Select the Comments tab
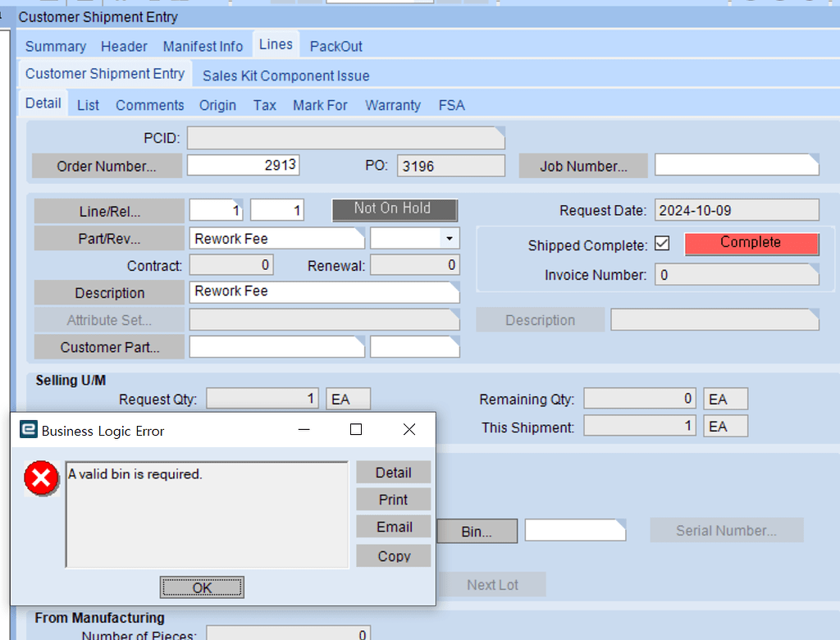840x640 pixels. click(x=149, y=104)
